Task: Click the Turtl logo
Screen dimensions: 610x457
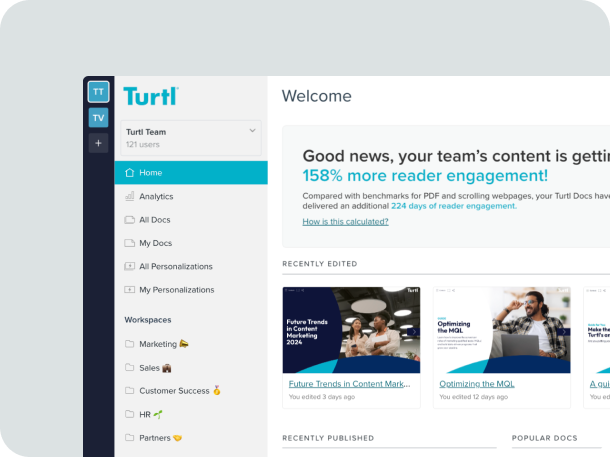Action: click(x=151, y=96)
